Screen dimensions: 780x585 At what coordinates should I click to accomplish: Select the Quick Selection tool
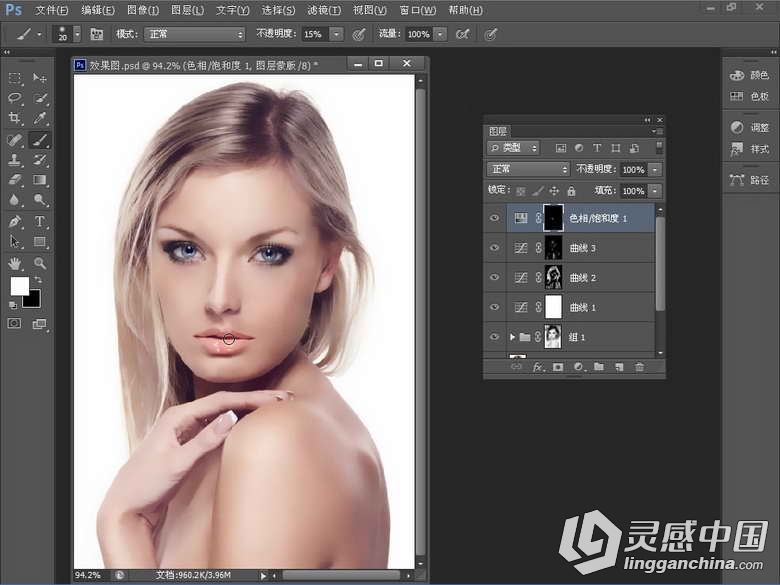pos(40,98)
